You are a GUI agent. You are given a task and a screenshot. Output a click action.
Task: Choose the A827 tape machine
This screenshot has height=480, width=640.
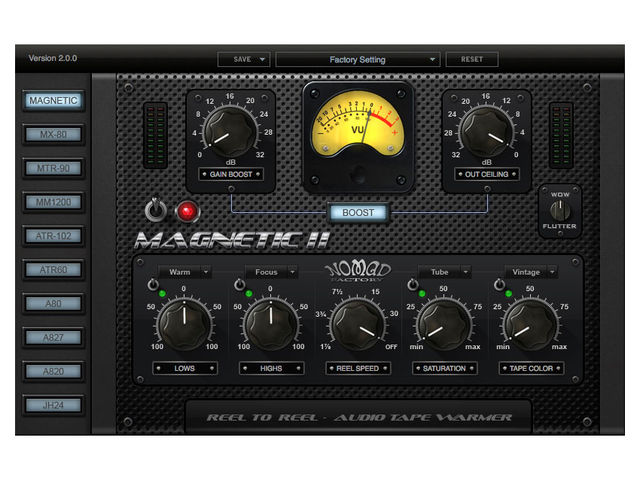(x=53, y=338)
